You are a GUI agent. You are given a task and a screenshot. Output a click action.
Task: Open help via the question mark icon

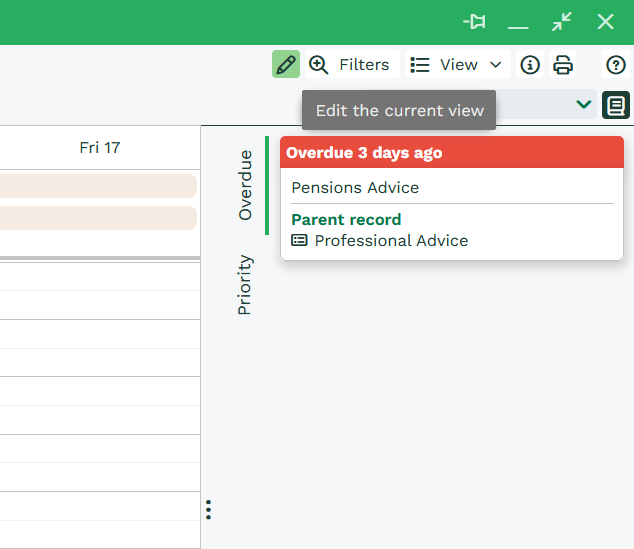[x=616, y=65]
